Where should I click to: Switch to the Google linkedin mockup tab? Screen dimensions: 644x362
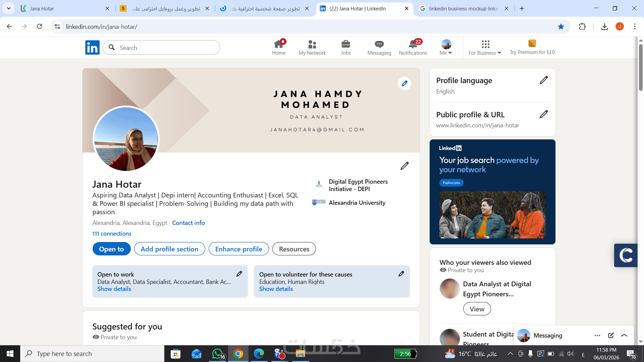pos(463,8)
